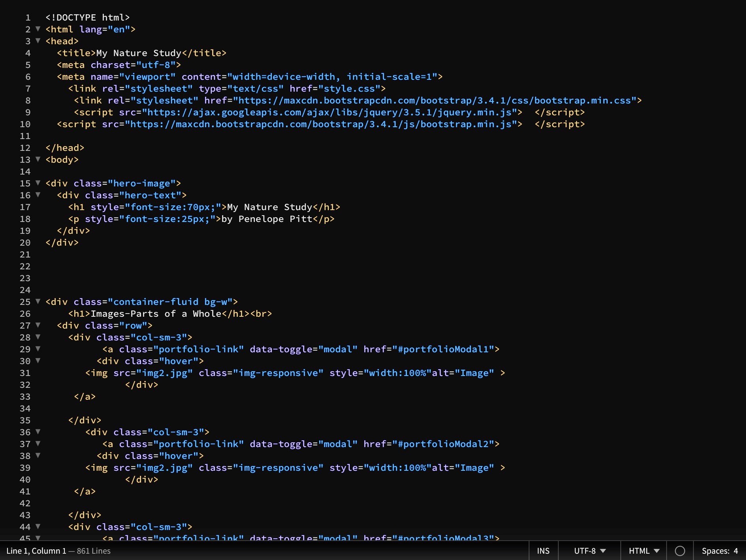The width and height of the screenshot is (746, 560).
Task: Collapse the row div fold arrow
Action: coord(38,325)
